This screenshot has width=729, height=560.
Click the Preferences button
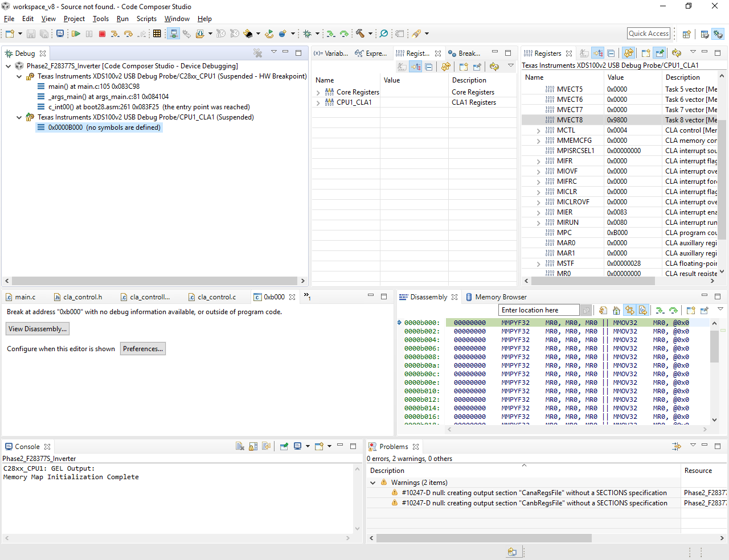pos(143,349)
